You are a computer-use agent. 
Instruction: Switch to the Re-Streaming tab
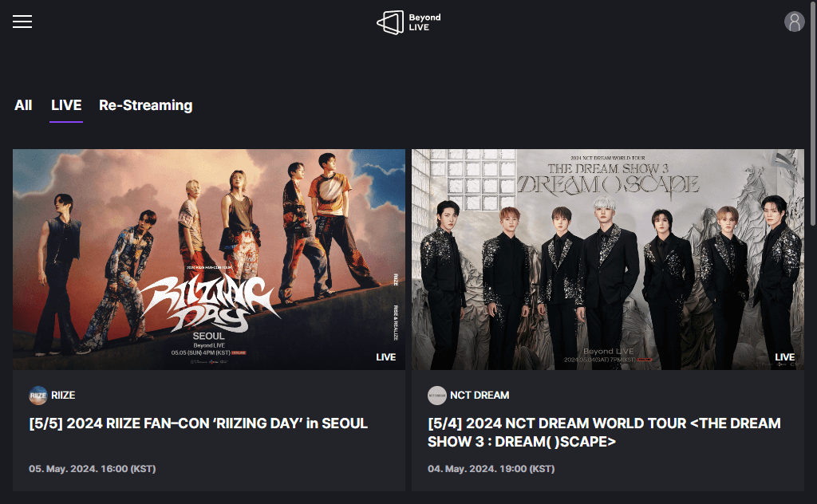coord(146,106)
